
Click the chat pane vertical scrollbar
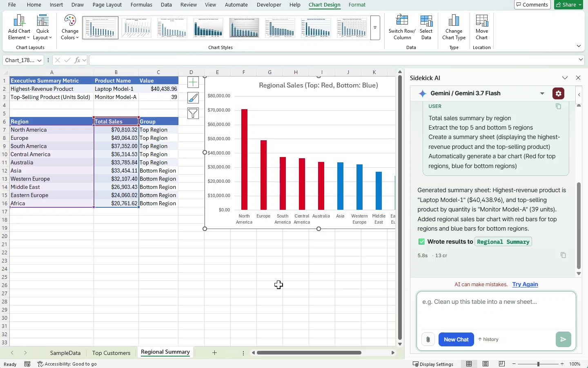(579, 226)
